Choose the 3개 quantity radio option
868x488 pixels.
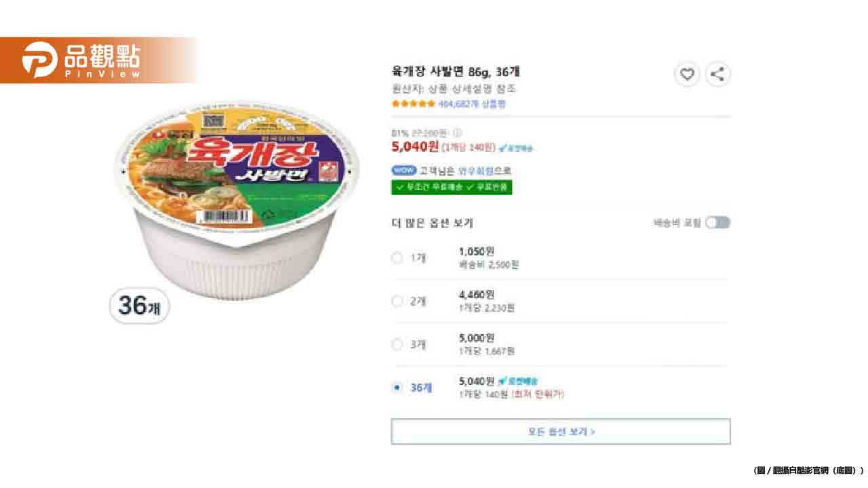[x=397, y=344]
